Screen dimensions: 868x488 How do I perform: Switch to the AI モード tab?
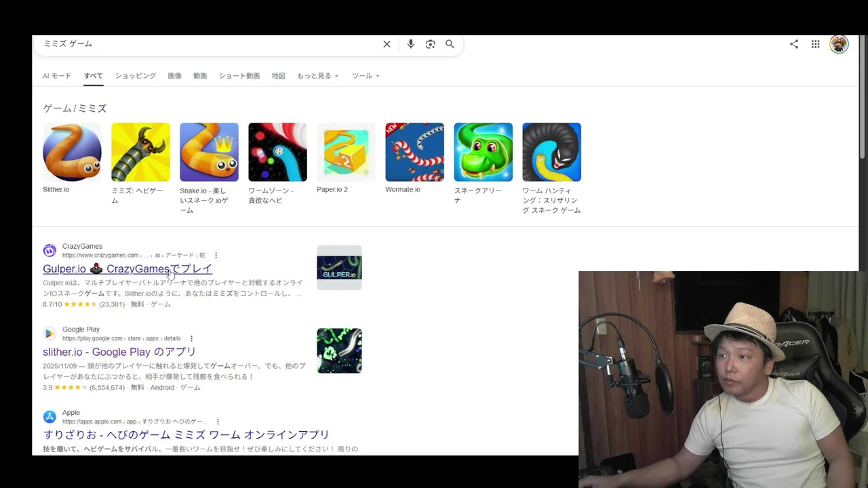[57, 76]
